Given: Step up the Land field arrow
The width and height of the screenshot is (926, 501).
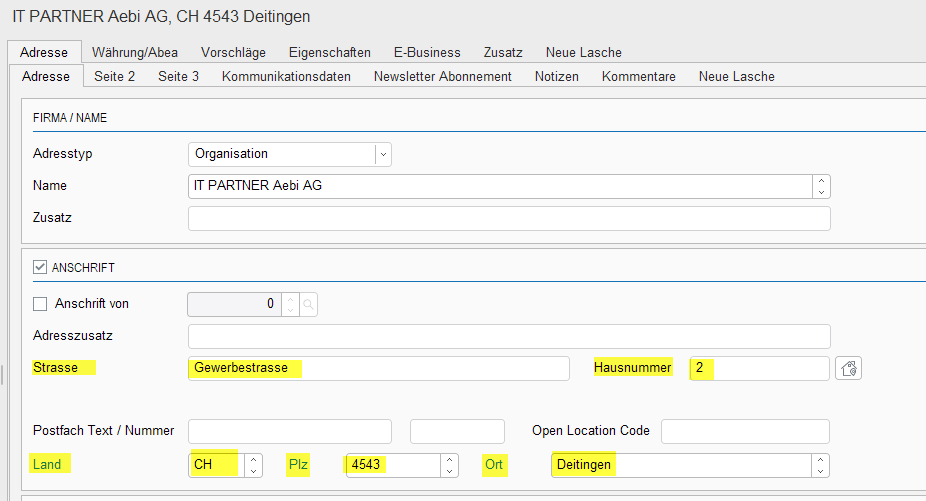Looking at the screenshot, I should click(x=253, y=460).
